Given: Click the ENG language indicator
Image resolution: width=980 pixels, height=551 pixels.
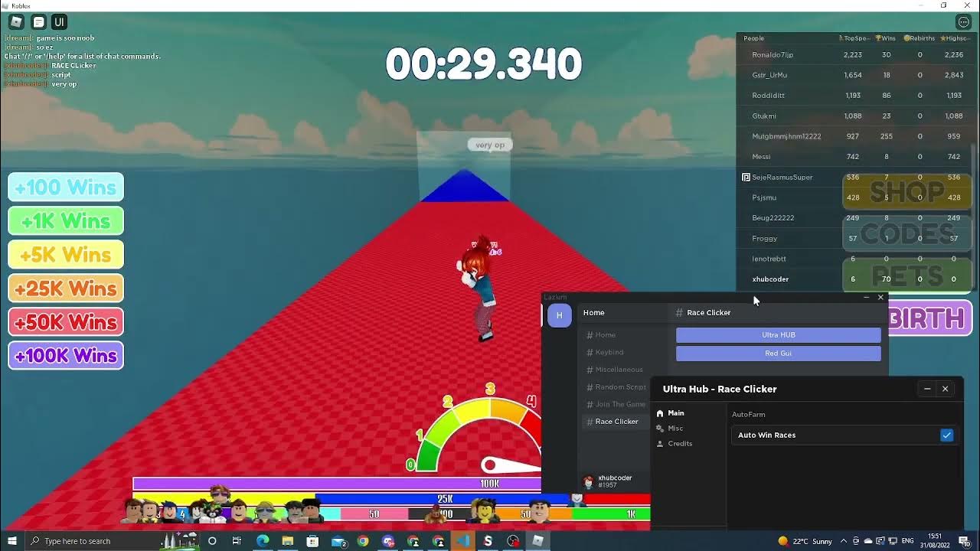Looking at the screenshot, I should (908, 541).
